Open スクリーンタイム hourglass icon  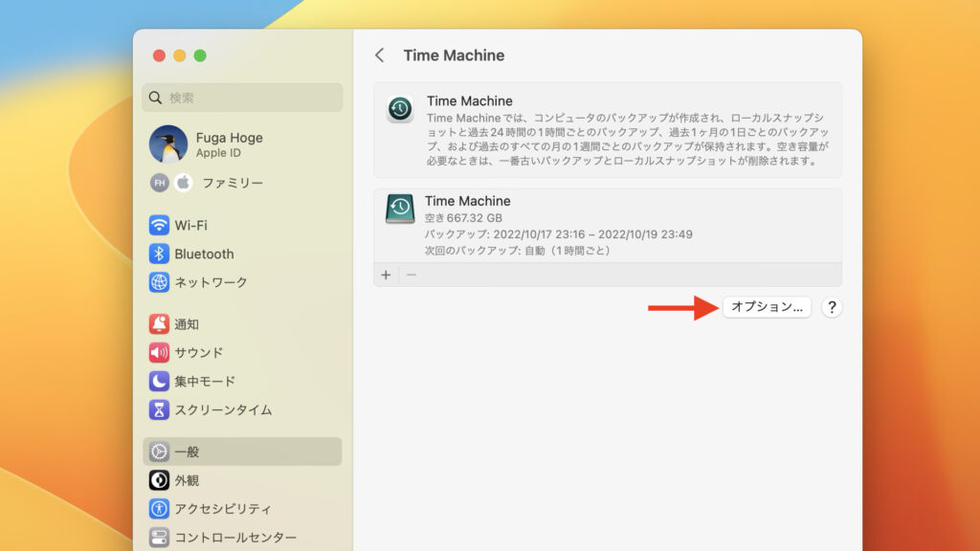click(x=159, y=409)
